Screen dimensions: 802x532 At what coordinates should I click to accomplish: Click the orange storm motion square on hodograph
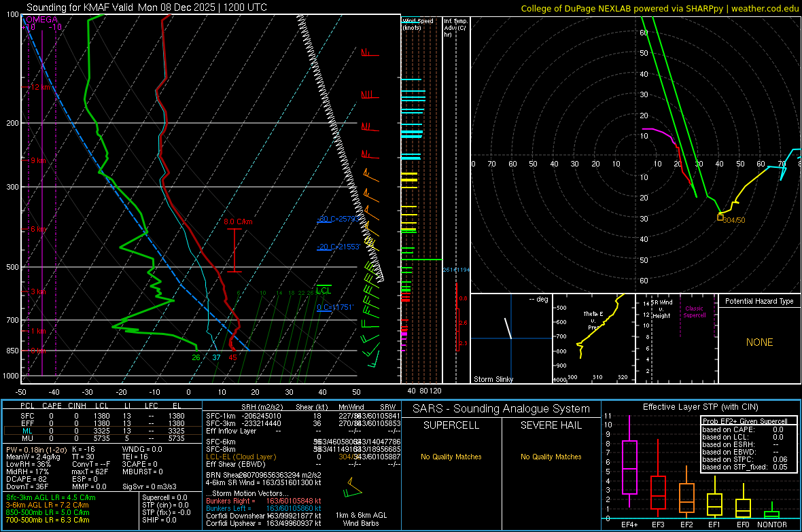coord(720,217)
